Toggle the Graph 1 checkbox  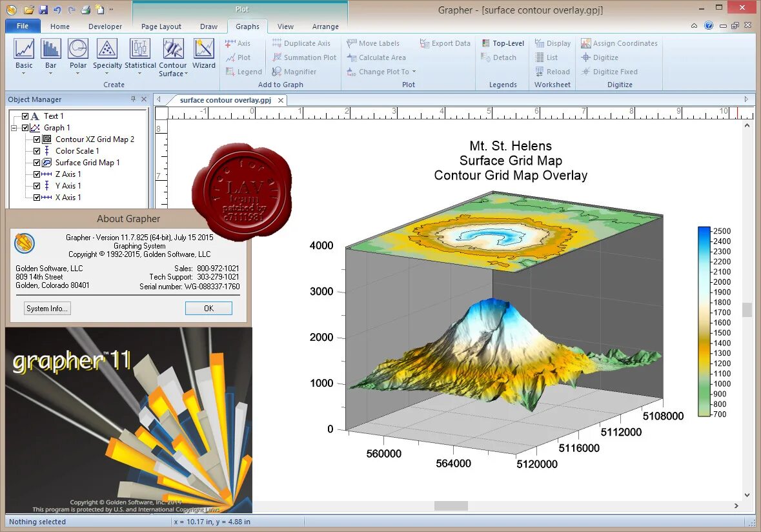25,128
